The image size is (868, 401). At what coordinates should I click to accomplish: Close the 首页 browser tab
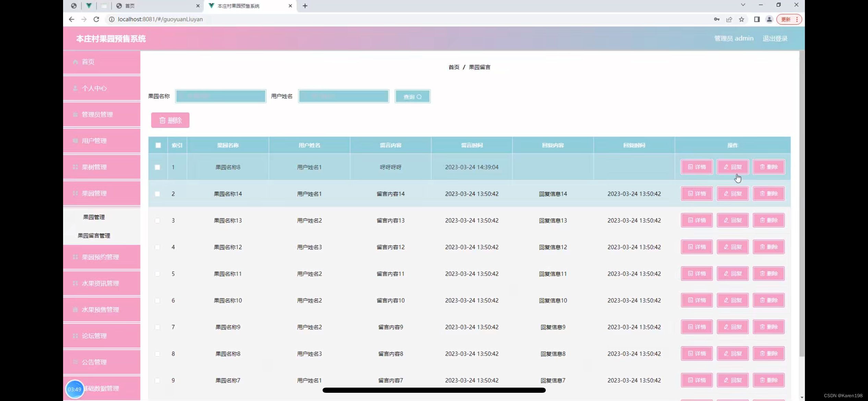click(x=198, y=6)
